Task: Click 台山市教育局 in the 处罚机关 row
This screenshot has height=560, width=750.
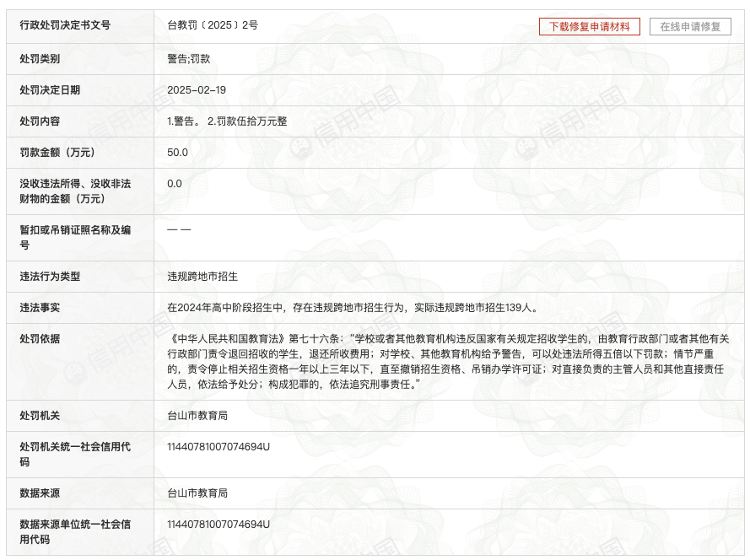Action: coord(197,416)
